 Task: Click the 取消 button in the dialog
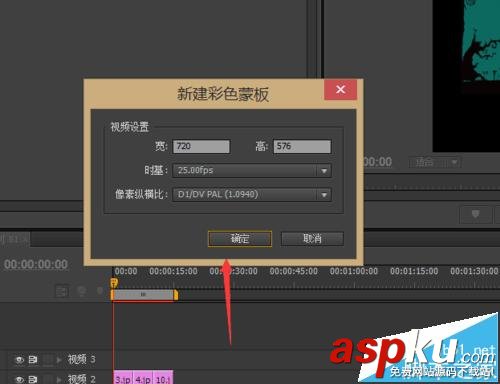click(x=312, y=239)
